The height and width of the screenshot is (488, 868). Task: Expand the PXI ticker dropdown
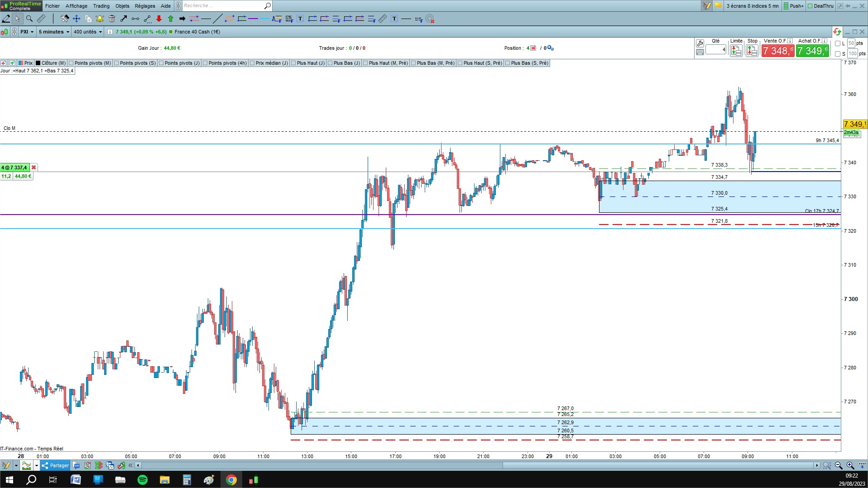pyautogui.click(x=27, y=32)
